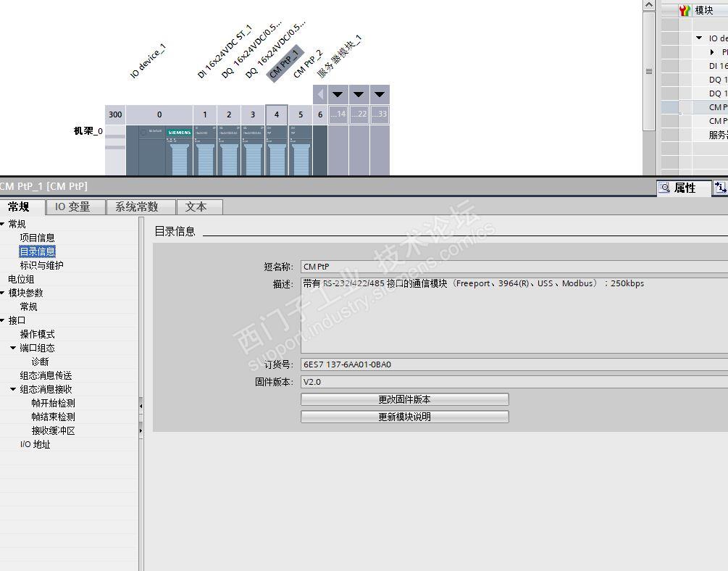Click the 订货号 field
Screen dimensions: 728x571
pos(514,364)
